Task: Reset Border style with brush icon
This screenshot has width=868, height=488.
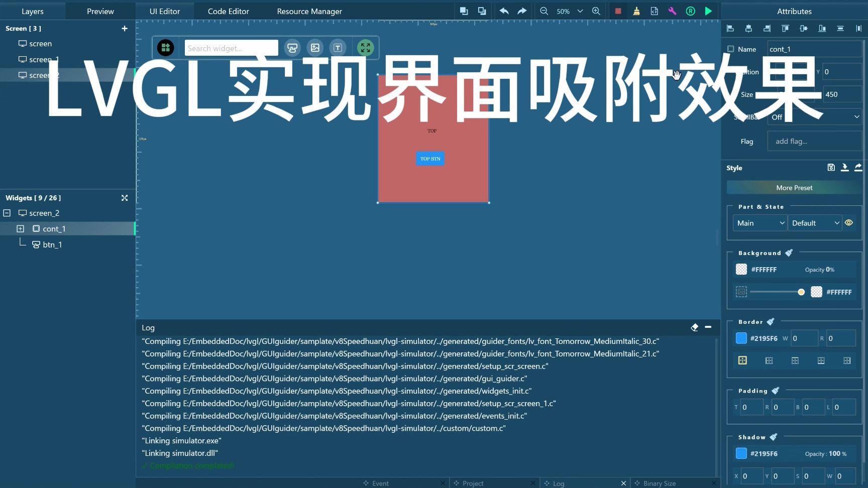Action: 771,321
